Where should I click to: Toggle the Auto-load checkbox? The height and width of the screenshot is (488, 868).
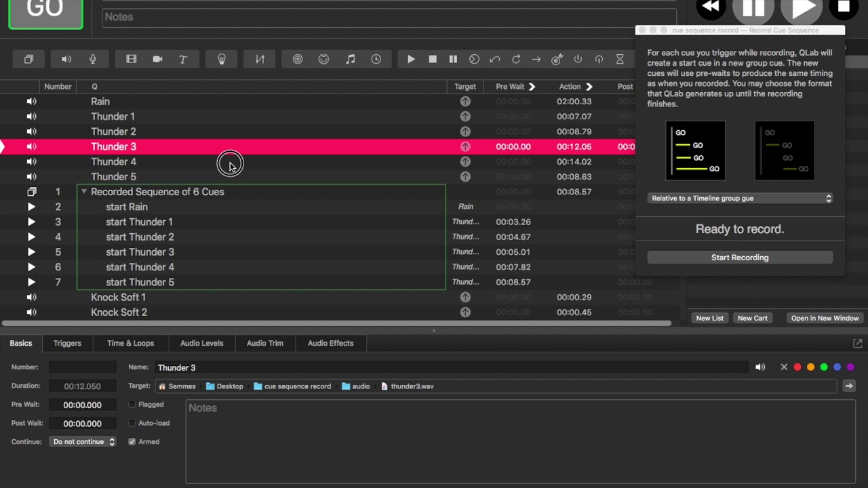(x=132, y=423)
